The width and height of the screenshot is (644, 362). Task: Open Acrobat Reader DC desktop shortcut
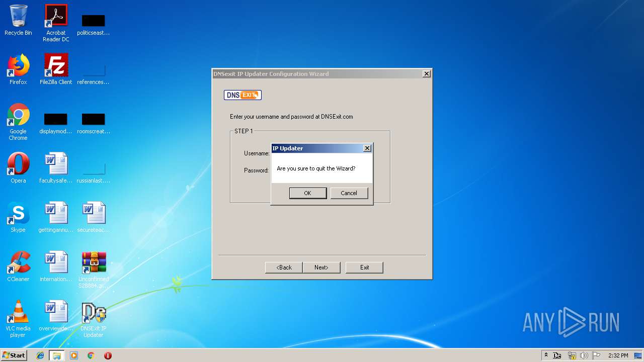pos(56,23)
